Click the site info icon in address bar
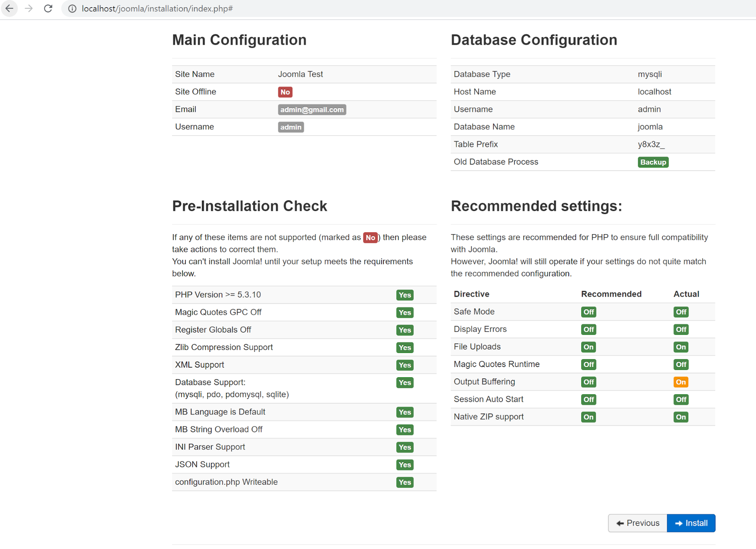 coord(72,8)
